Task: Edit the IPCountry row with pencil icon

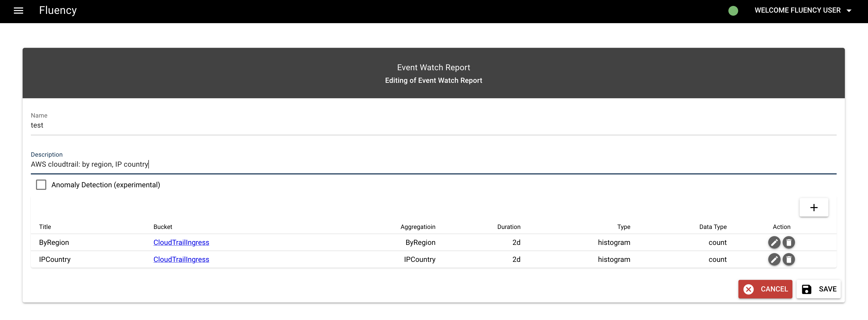Action: (774, 259)
